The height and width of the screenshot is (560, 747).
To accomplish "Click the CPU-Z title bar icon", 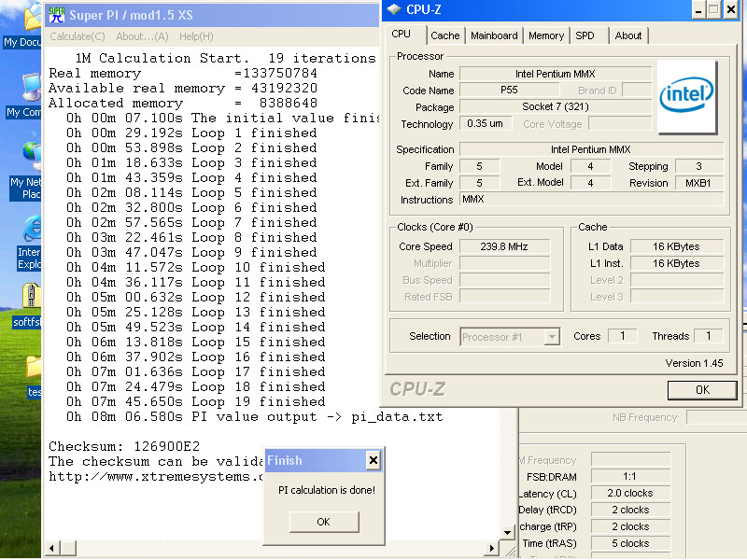I will (x=394, y=9).
